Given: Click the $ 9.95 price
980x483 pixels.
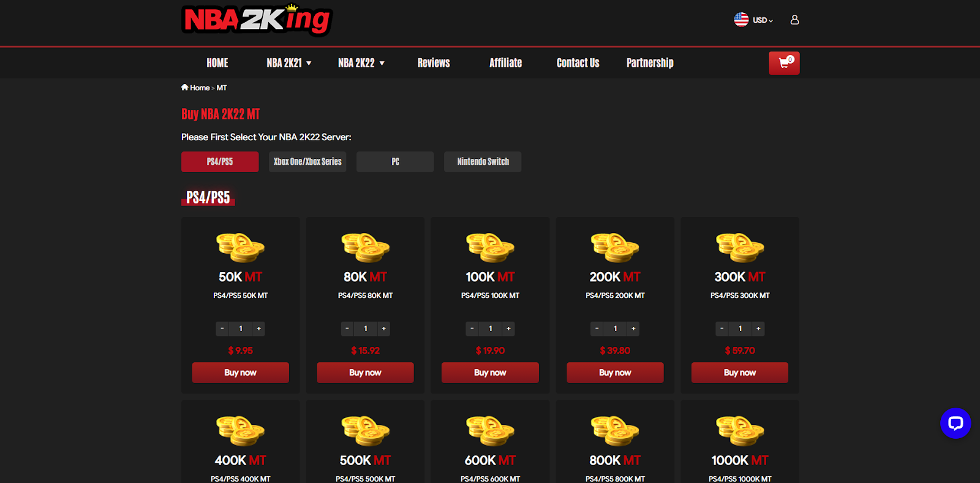Looking at the screenshot, I should tap(241, 351).
